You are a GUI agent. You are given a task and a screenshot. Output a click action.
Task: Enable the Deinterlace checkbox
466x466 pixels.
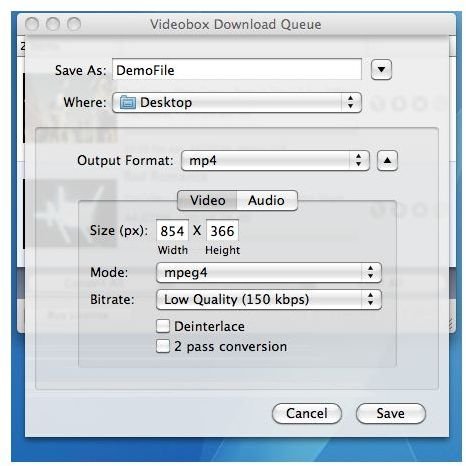pyautogui.click(x=163, y=326)
